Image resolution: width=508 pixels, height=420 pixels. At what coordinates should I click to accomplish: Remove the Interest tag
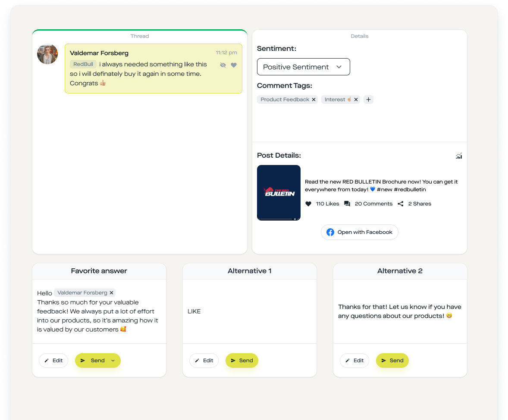[x=356, y=100]
